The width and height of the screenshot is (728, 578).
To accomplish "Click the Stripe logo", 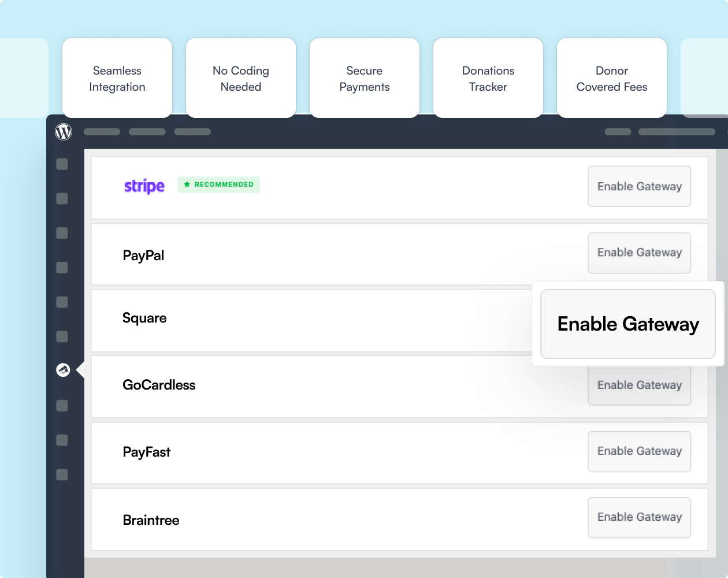I will pos(144,186).
